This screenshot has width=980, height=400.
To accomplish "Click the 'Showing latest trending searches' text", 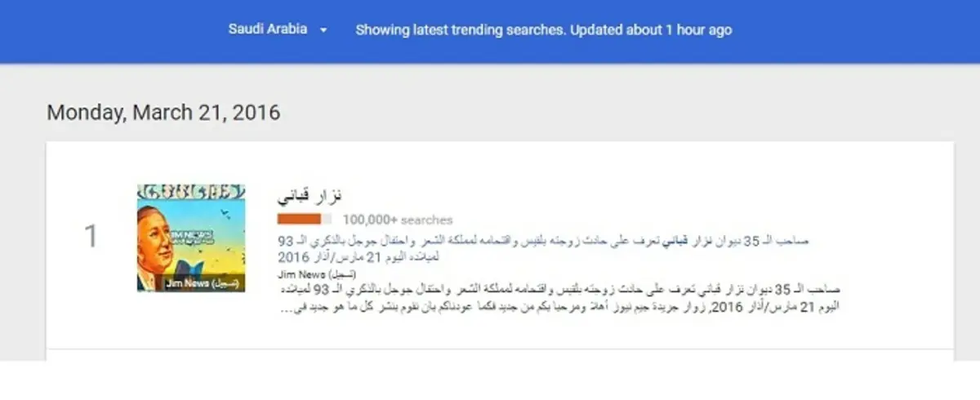I will click(460, 30).
